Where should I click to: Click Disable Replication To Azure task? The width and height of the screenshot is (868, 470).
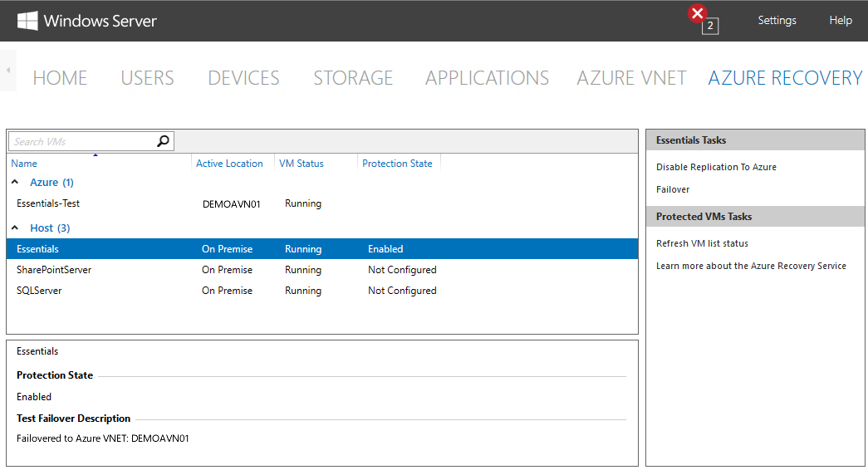[x=716, y=167]
